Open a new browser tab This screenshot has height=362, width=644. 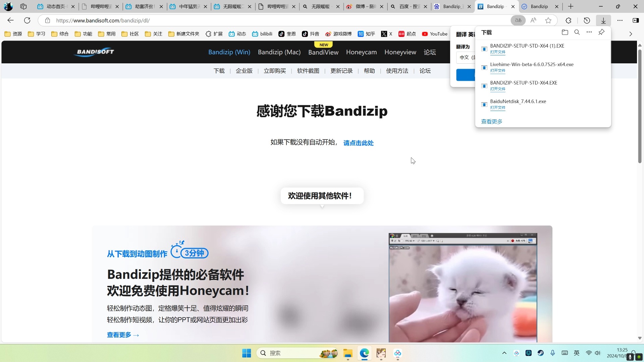pyautogui.click(x=571, y=6)
